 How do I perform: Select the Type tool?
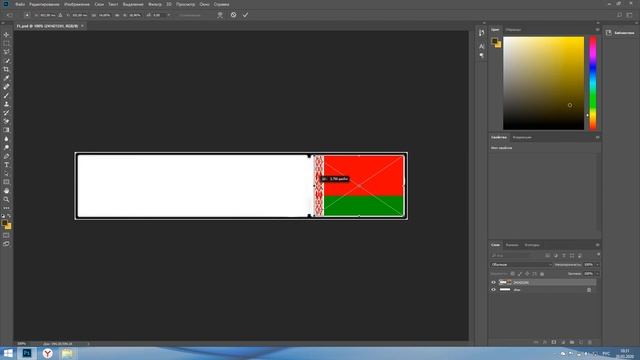pyautogui.click(x=6, y=165)
